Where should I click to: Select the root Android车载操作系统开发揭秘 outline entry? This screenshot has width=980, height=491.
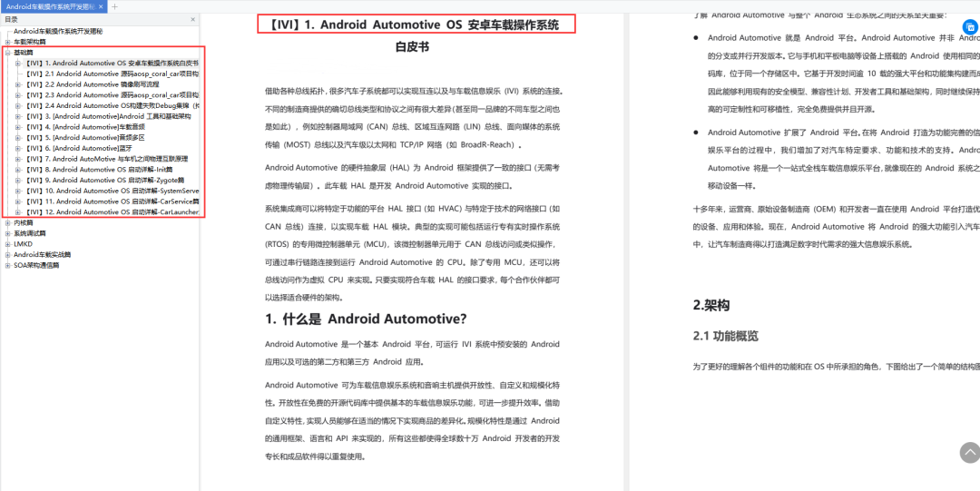[x=58, y=31]
